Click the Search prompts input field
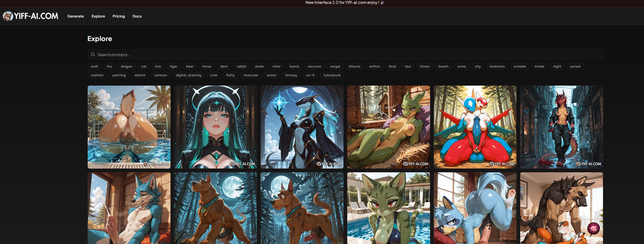This screenshot has width=644, height=244. [345, 54]
